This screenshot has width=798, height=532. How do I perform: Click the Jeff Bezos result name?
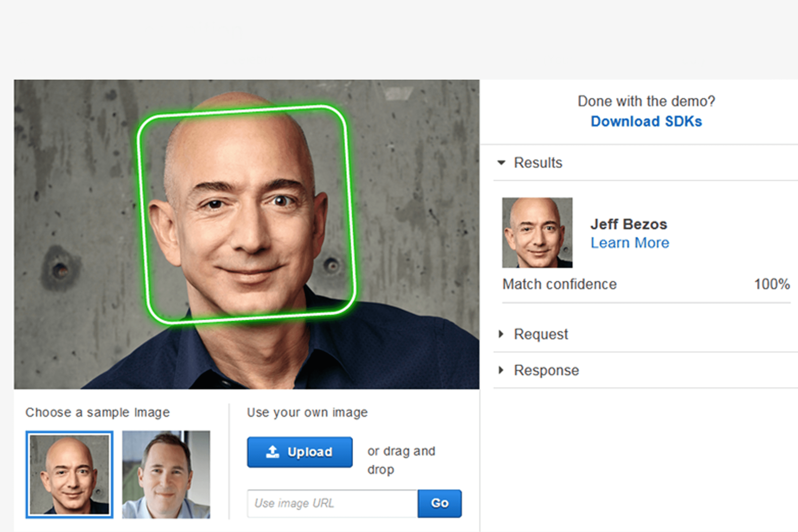click(x=629, y=224)
